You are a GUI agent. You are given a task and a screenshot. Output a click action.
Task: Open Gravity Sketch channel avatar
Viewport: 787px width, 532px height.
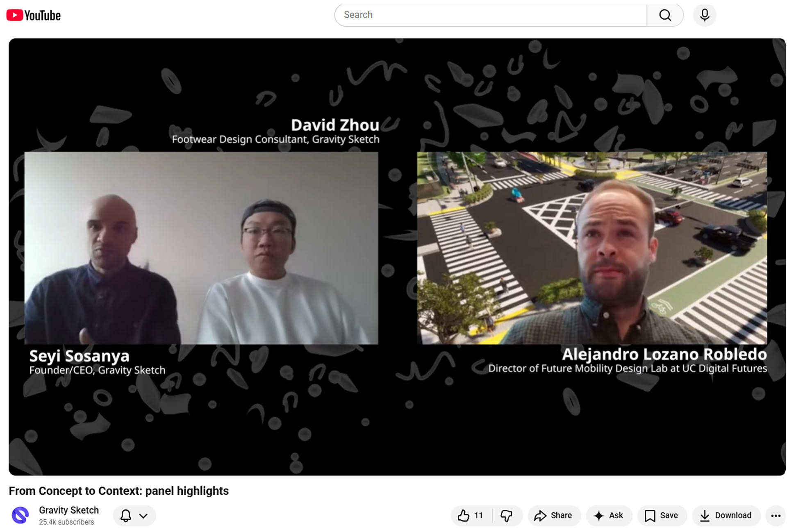tap(20, 515)
